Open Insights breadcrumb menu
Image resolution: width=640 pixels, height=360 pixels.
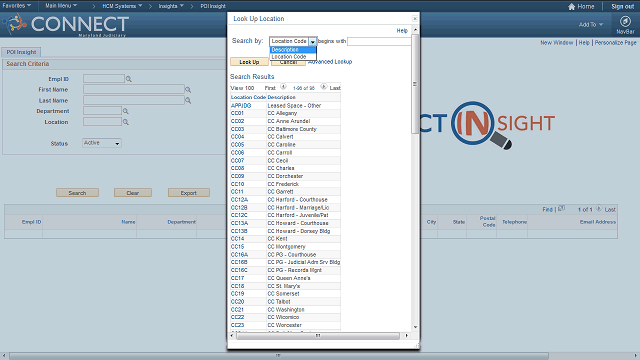point(171,6)
